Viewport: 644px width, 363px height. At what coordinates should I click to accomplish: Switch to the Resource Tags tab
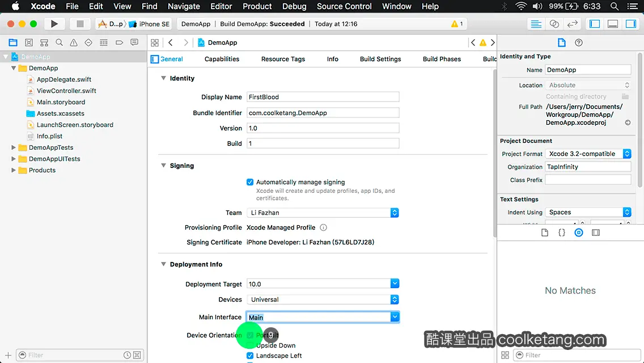pos(283,59)
